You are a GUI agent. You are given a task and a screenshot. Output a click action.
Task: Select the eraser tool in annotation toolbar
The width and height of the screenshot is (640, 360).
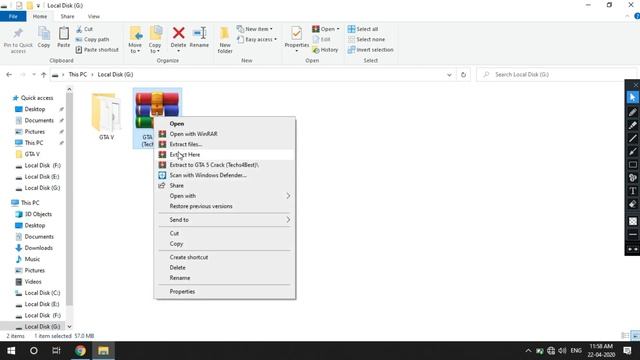pyautogui.click(x=632, y=204)
